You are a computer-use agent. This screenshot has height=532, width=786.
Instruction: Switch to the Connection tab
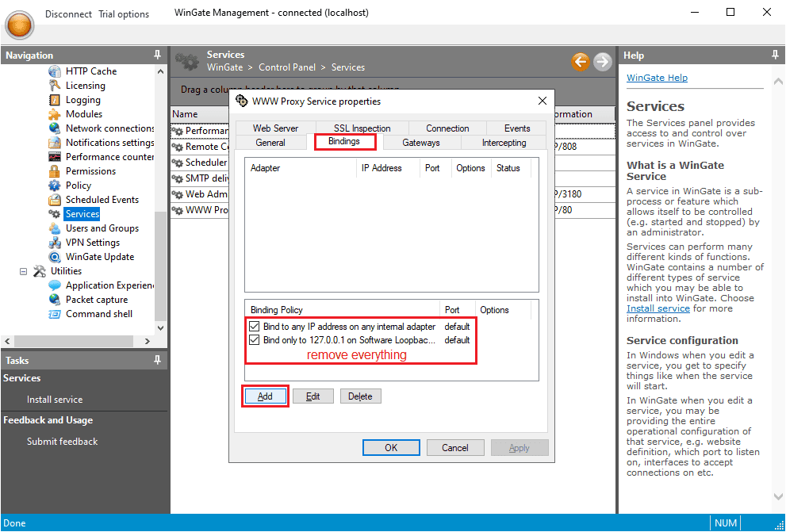[x=447, y=128]
